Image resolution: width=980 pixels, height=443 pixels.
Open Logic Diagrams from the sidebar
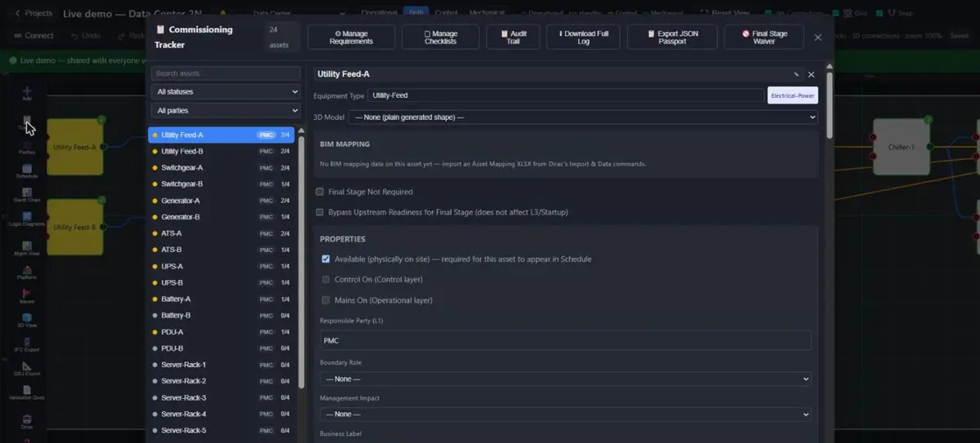(x=27, y=219)
